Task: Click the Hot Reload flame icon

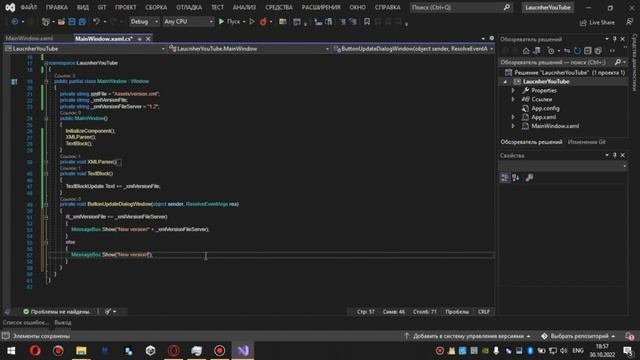Action: pos(263,22)
